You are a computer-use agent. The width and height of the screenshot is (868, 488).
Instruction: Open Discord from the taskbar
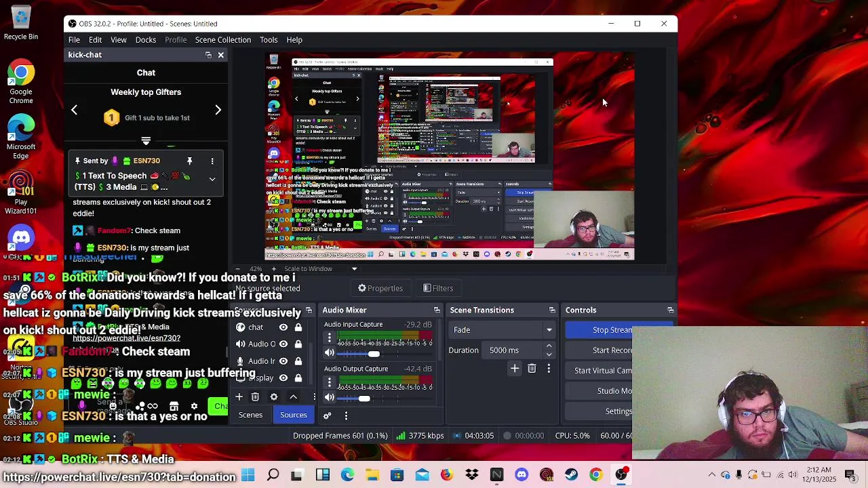[521, 475]
